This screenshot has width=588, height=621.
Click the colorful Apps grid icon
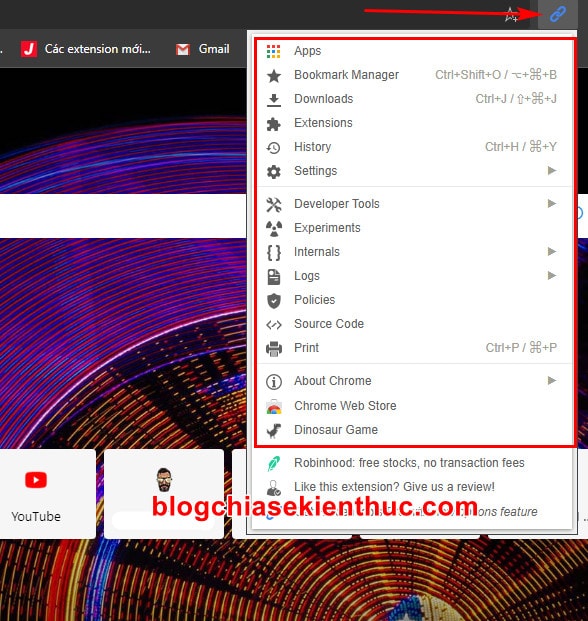click(x=273, y=51)
